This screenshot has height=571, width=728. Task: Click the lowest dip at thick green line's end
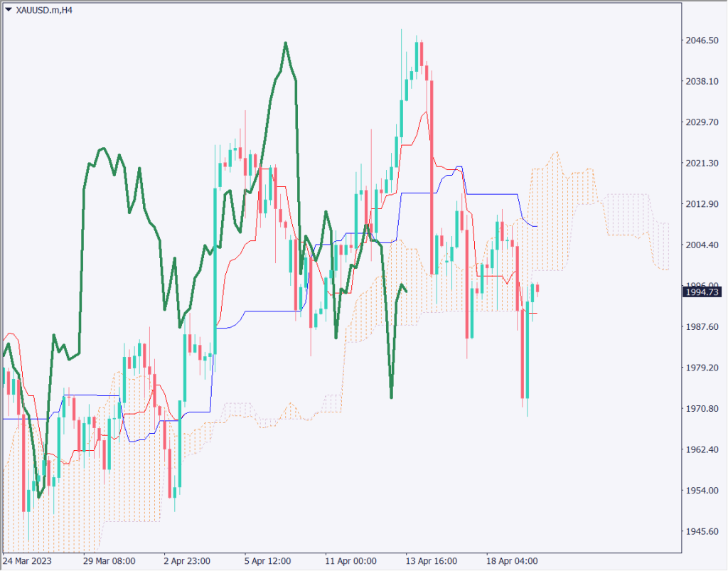(392, 397)
